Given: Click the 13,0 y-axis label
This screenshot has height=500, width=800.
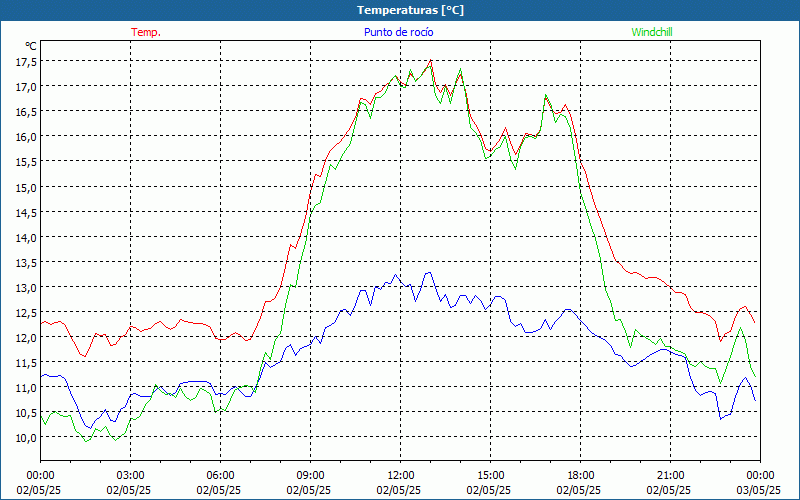Looking at the screenshot, I should [27, 287].
